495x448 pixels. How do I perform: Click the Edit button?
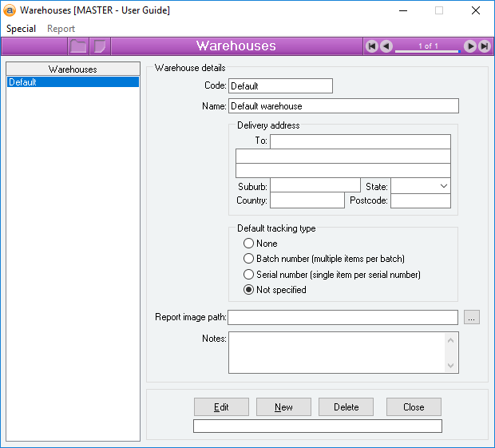pyautogui.click(x=221, y=407)
